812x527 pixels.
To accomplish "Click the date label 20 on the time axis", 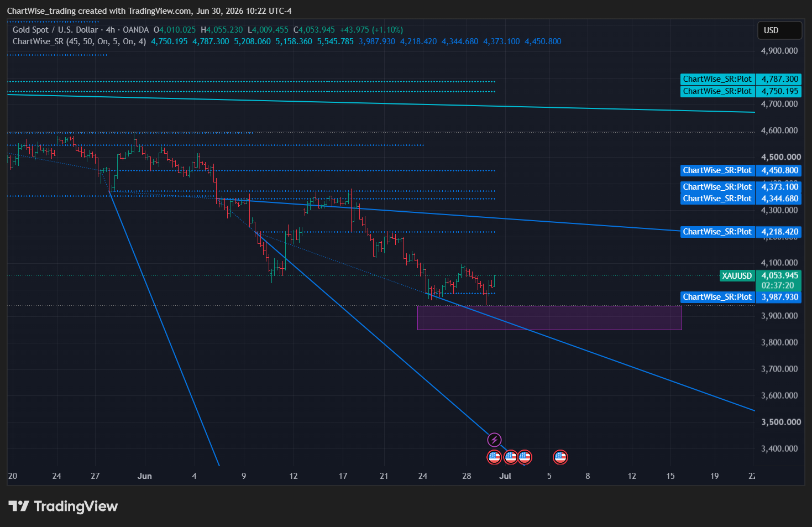I will (13, 476).
